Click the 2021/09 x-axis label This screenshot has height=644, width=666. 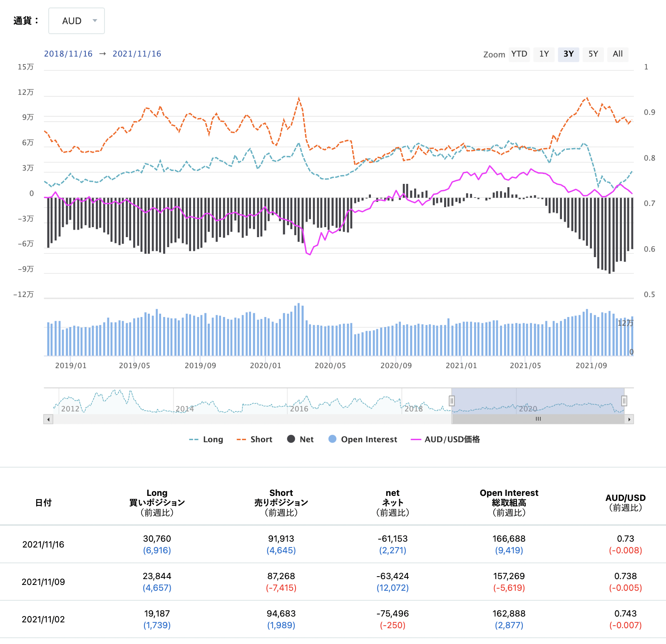[591, 366]
